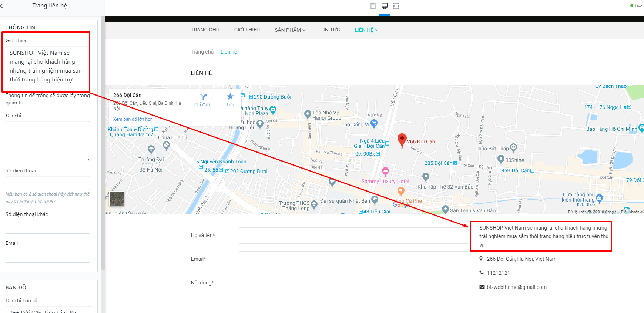Click the phone number 11212121 text
The image size is (644, 313).
pyautogui.click(x=498, y=273)
